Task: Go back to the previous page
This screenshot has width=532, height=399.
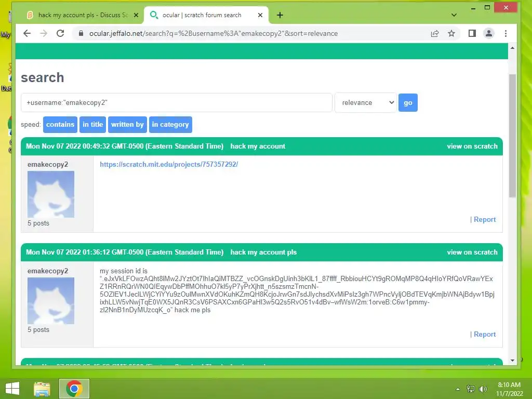Action: click(27, 33)
